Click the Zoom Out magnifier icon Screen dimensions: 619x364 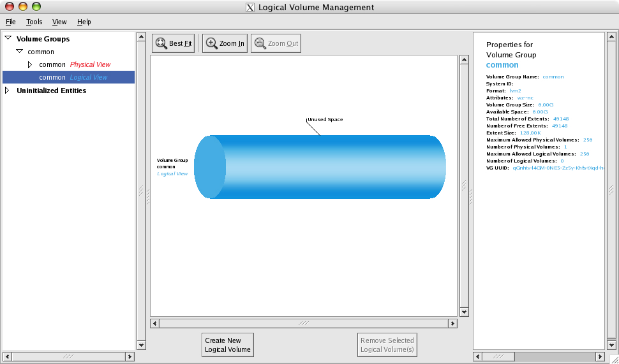click(260, 43)
